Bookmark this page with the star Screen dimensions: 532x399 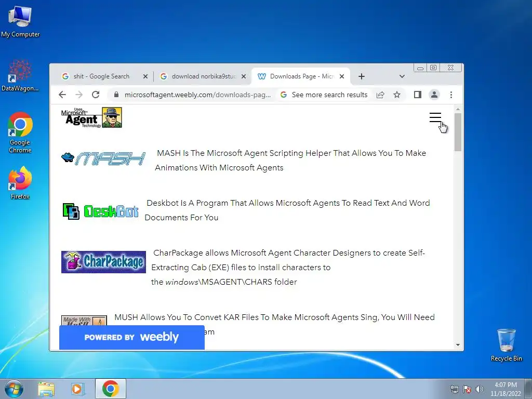(x=396, y=95)
